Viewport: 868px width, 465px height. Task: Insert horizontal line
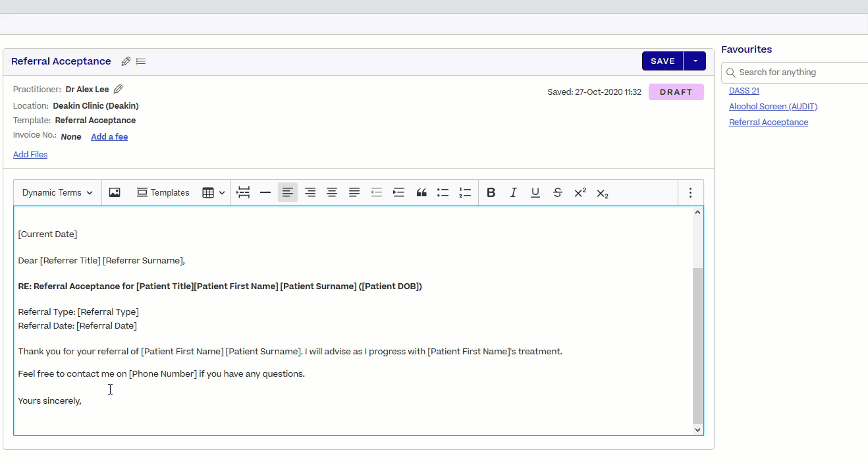[265, 192]
